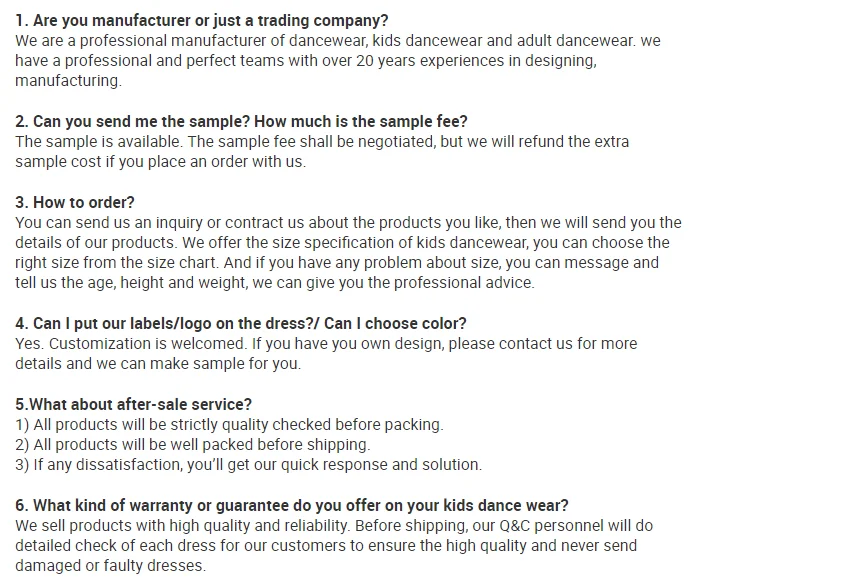Viewport: 858px width, 587px height.
Task: Click the line starting "We are a professional manufacturer"
Action: pyautogui.click(x=337, y=41)
